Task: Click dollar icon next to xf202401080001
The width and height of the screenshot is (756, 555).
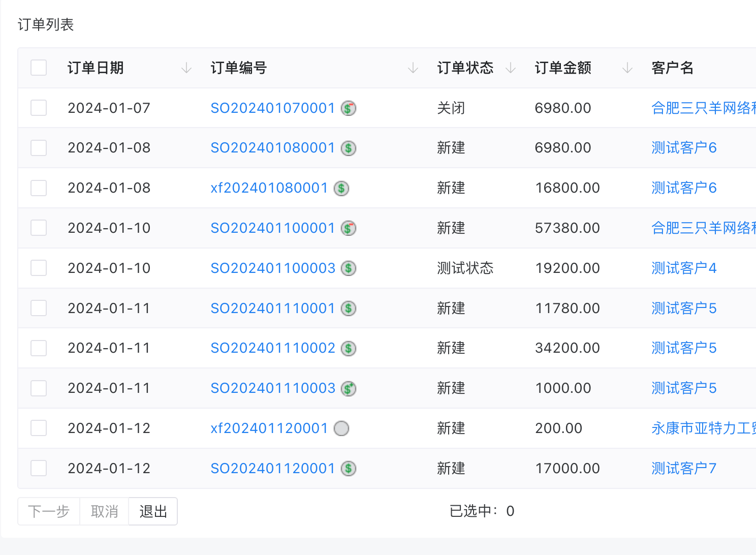Action: 341,189
